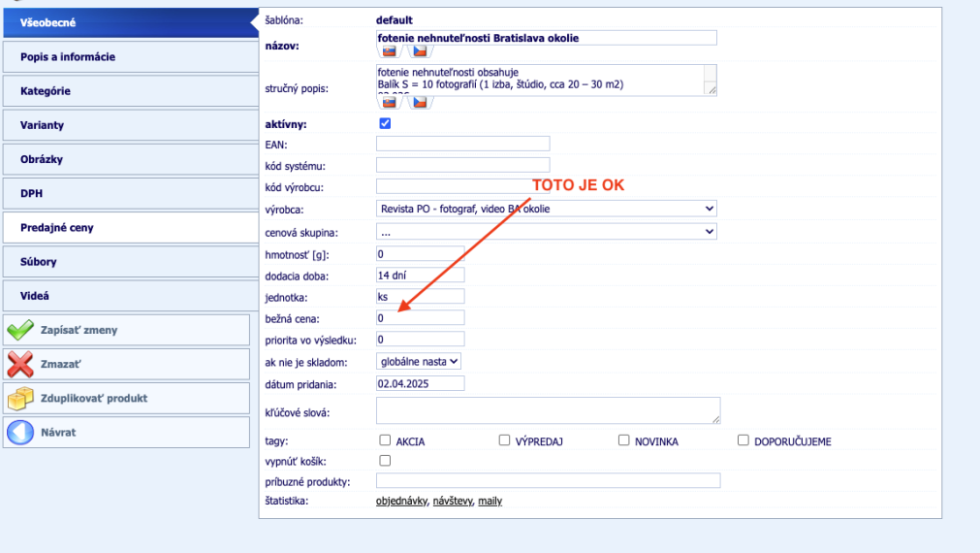Select Czech flag under stručný popis
This screenshot has width=980, height=553.
pyautogui.click(x=421, y=101)
